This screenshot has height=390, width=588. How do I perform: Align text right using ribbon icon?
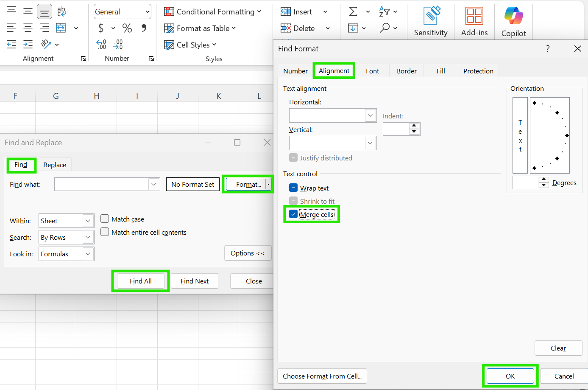pos(45,28)
